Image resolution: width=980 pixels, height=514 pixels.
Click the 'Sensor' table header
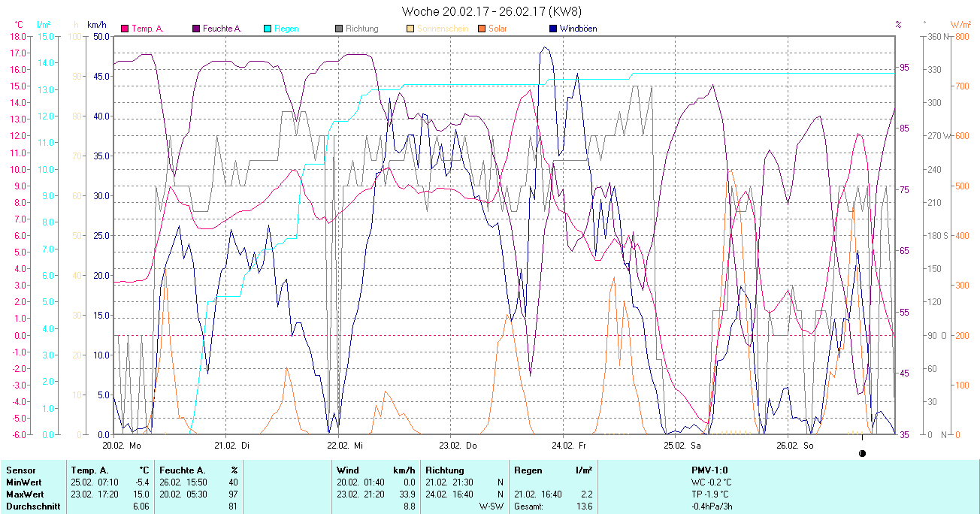20,470
